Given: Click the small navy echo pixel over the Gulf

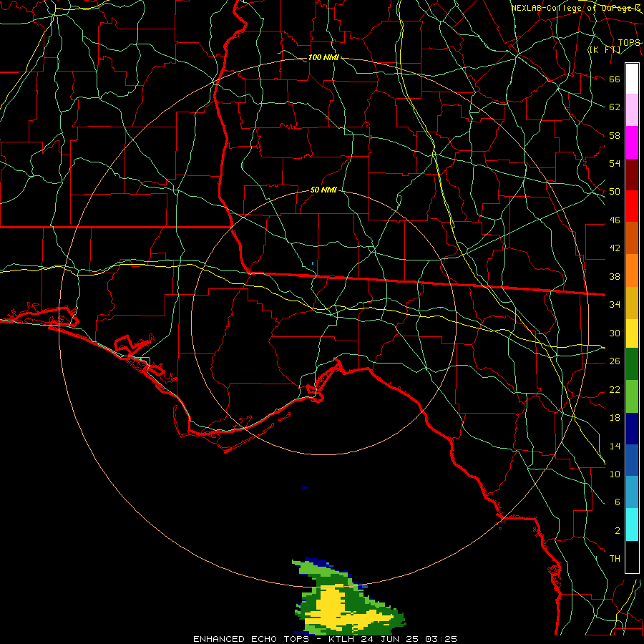Looking at the screenshot, I should [x=305, y=488].
